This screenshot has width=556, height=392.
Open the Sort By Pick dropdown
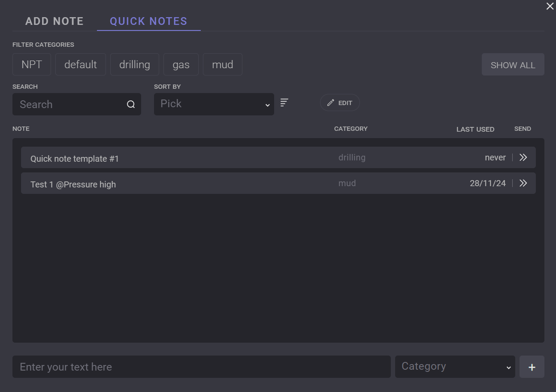(214, 104)
